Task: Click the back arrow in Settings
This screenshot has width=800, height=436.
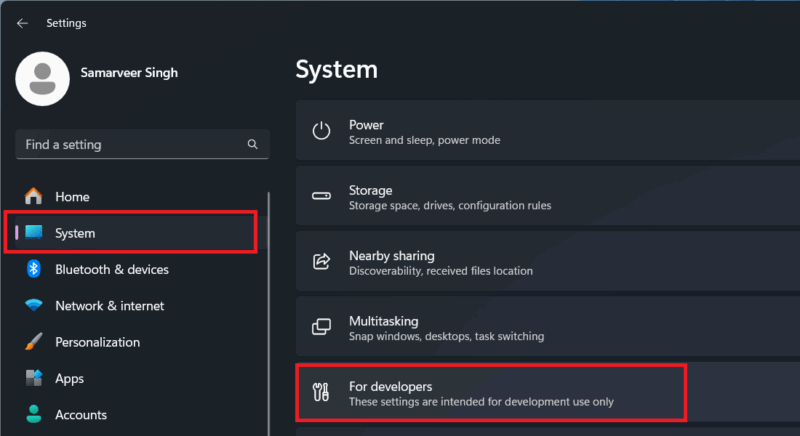Action: [x=22, y=23]
